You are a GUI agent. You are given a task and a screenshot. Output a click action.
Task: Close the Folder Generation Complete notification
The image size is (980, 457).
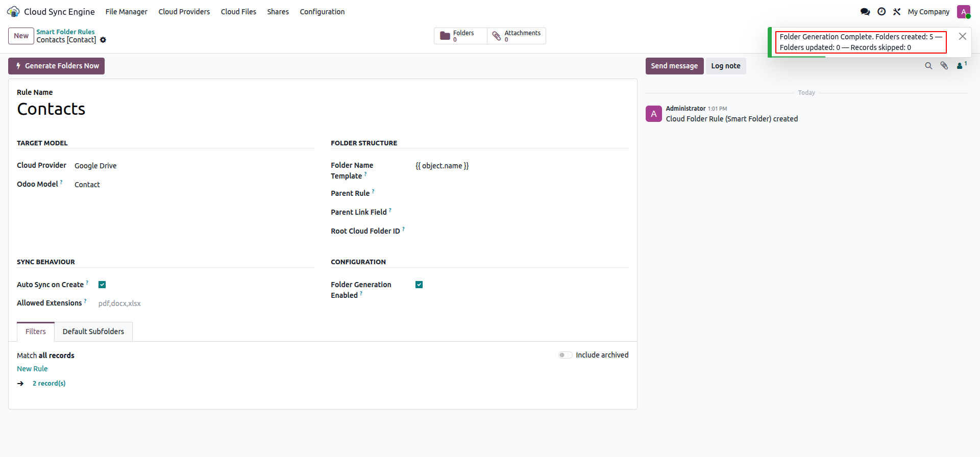point(962,36)
